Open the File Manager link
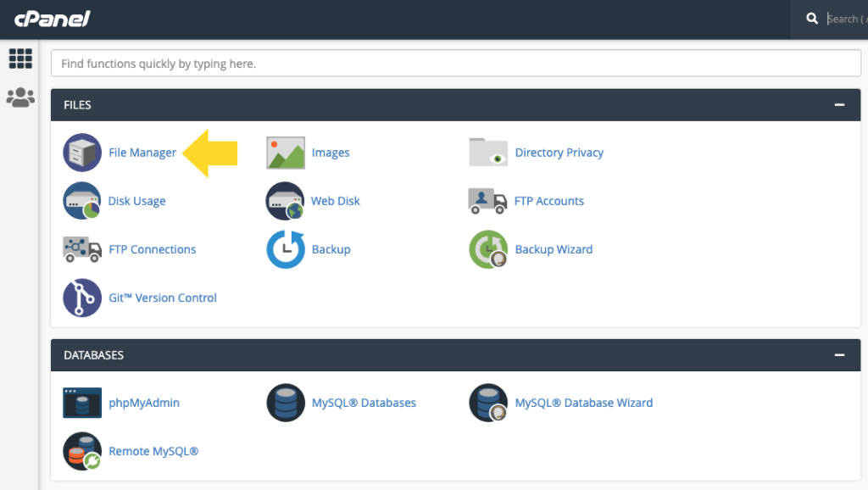 [x=142, y=153]
